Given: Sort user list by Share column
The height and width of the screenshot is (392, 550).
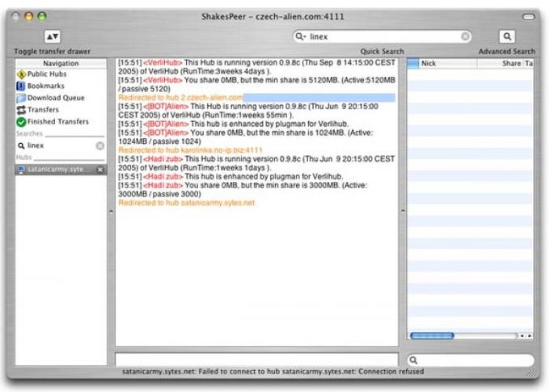Looking at the screenshot, I should pos(500,64).
